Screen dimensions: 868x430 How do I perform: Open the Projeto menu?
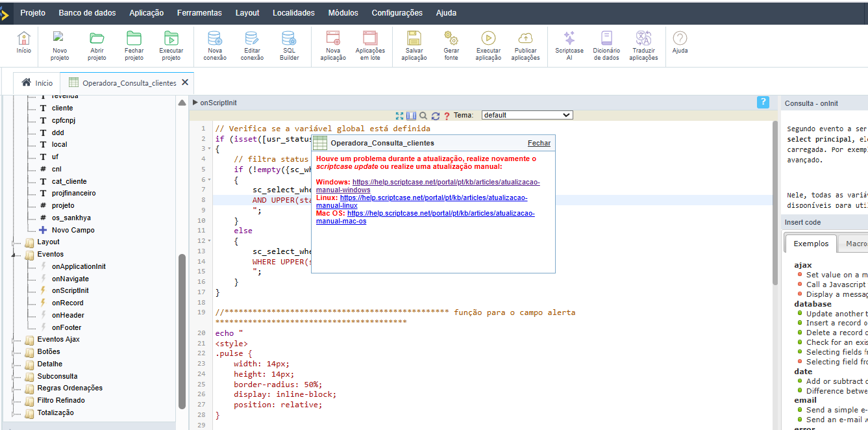tap(32, 12)
